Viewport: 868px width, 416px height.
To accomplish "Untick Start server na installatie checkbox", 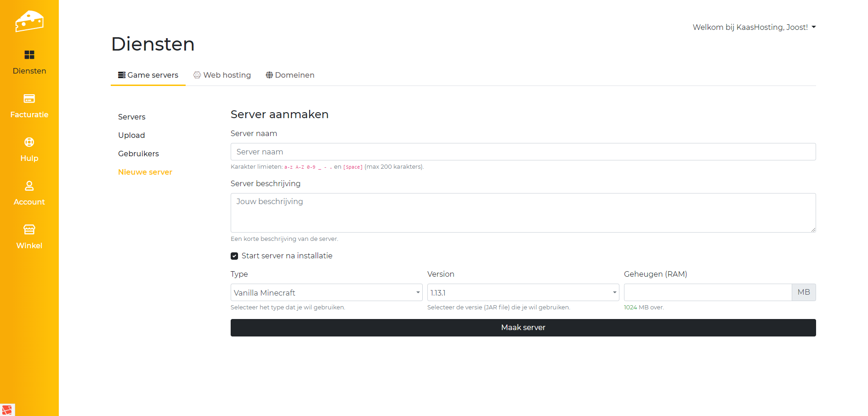I will click(x=234, y=256).
